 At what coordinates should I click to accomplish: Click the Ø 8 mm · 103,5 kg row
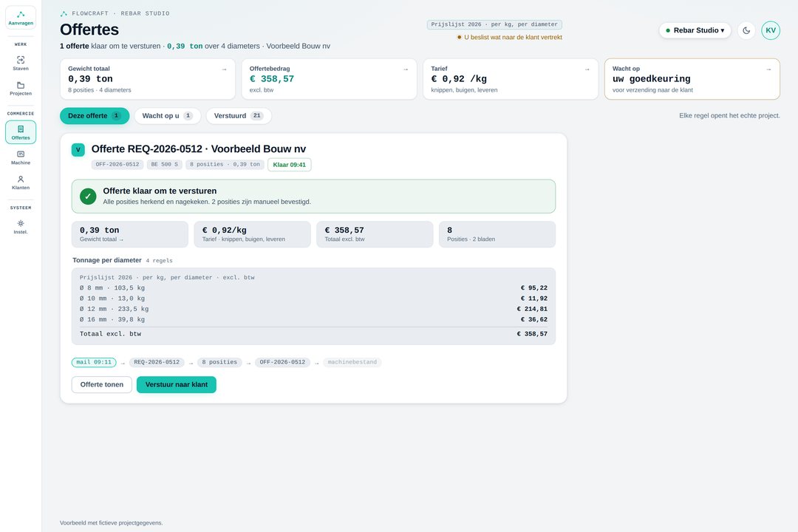pos(313,288)
